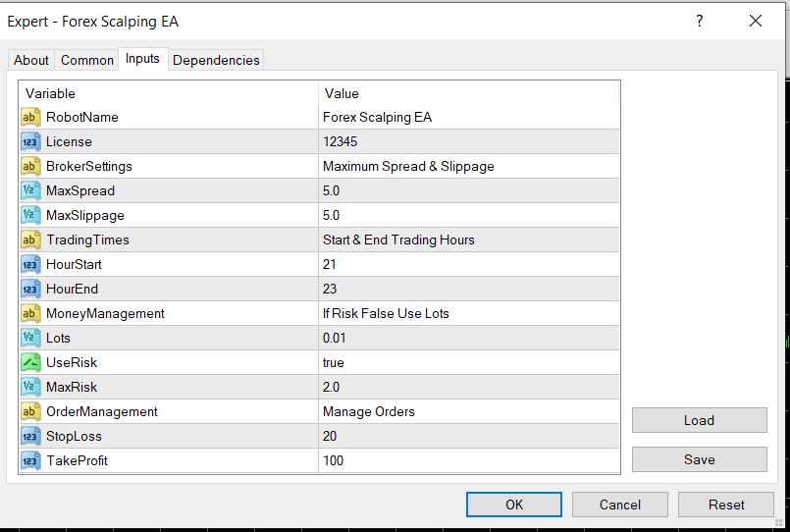
Task: Select the RobotName value Forex Scalping EA
Action: point(468,118)
